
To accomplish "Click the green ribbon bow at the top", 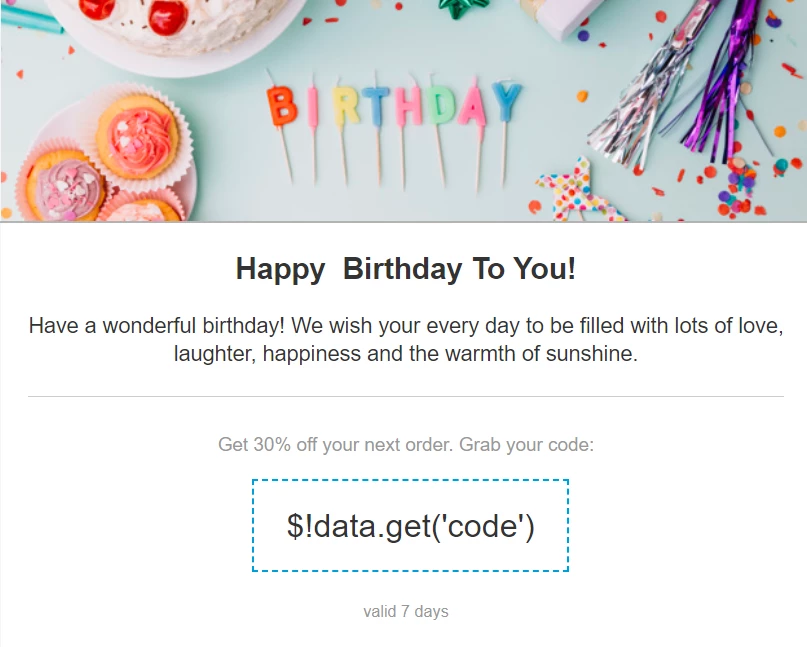I will click(x=463, y=8).
